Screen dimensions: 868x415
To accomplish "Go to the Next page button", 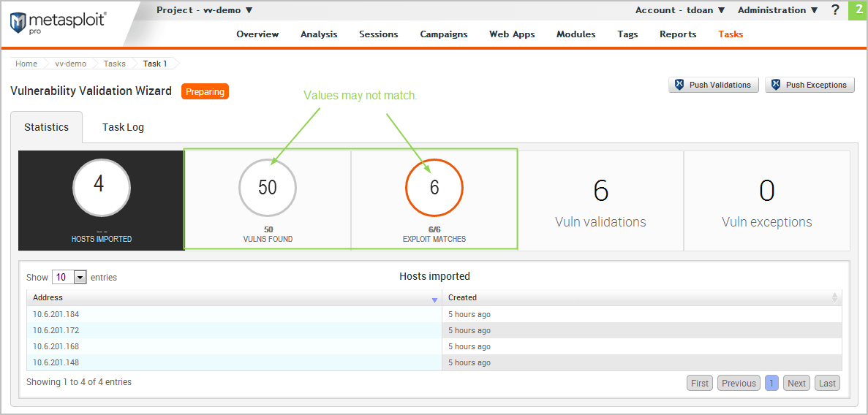I will pos(796,383).
